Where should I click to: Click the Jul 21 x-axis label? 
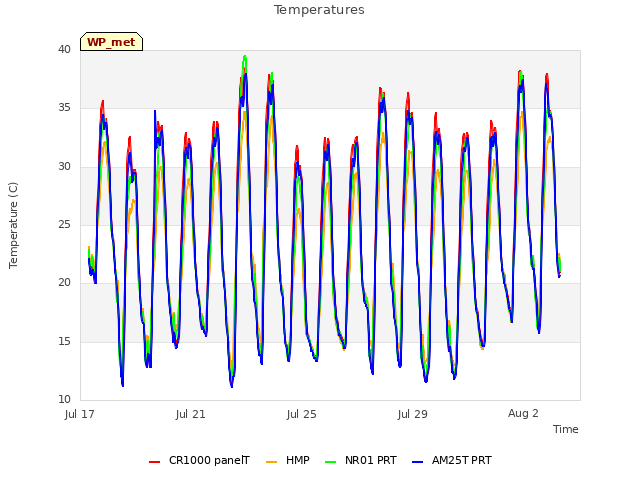(x=191, y=414)
